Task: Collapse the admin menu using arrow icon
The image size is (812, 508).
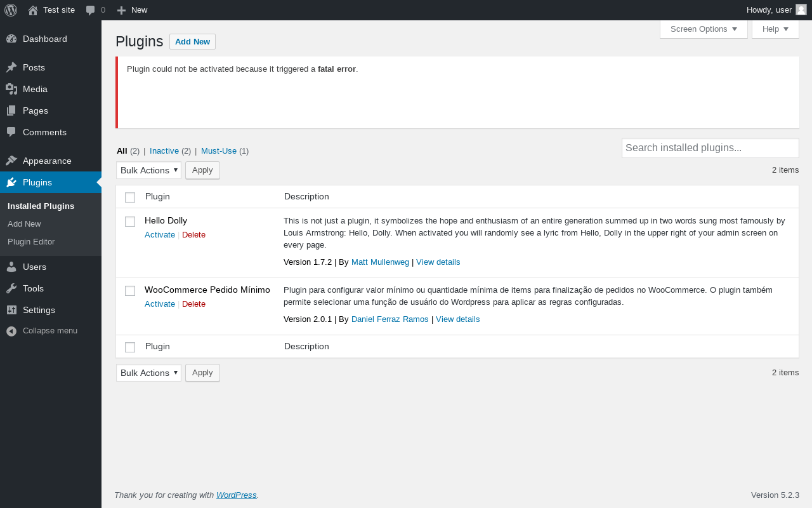Action: 11,331
